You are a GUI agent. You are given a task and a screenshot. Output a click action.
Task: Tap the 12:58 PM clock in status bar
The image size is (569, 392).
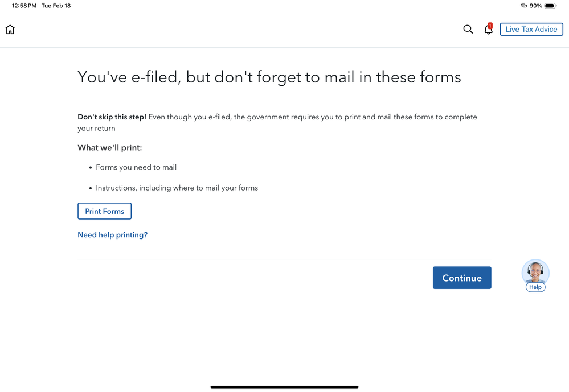pos(24,6)
